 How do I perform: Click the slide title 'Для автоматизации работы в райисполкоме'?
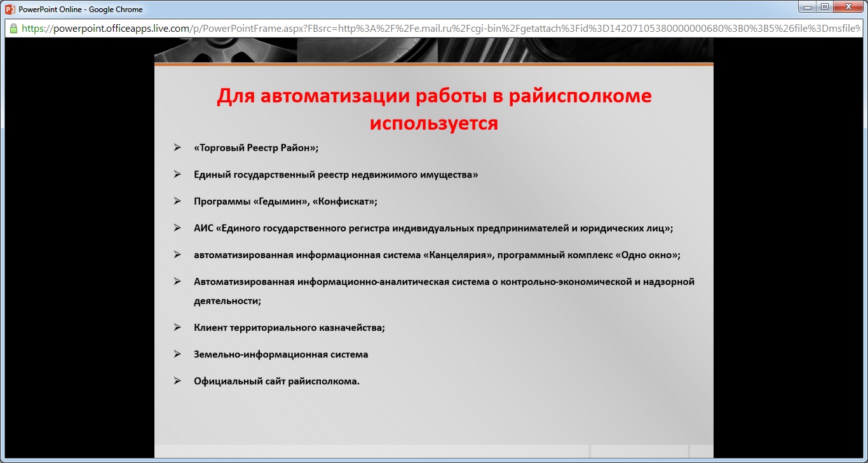click(434, 97)
